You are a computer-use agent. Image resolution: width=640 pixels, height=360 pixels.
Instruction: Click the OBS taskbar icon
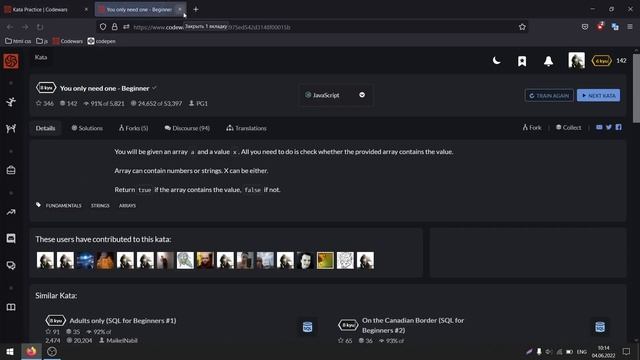point(52,352)
